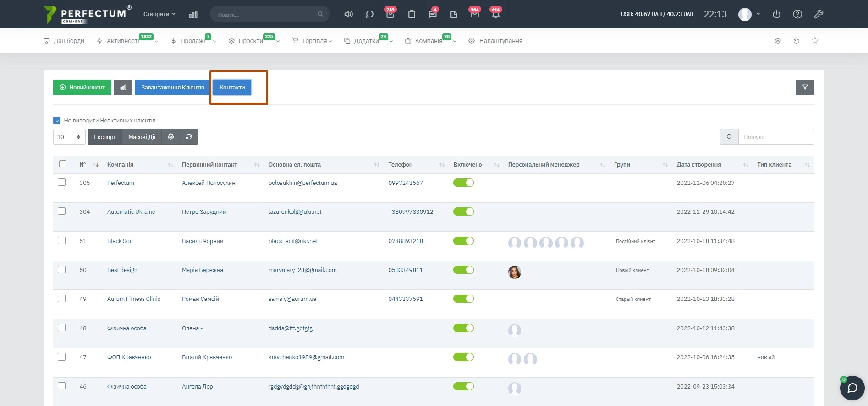Click the search magnifier in top search bar
Image resolution: width=868 pixels, height=406 pixels.
tap(320, 14)
